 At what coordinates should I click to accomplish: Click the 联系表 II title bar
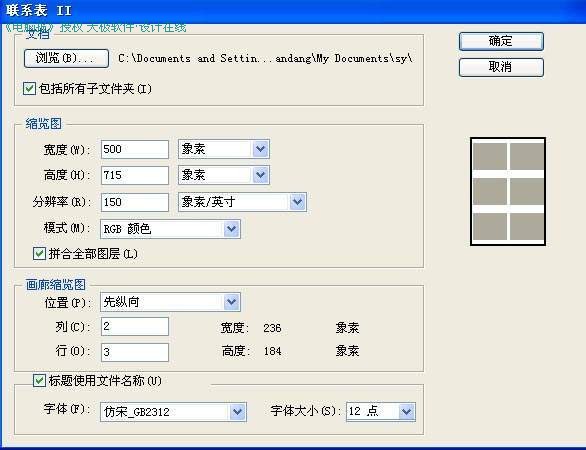click(293, 11)
